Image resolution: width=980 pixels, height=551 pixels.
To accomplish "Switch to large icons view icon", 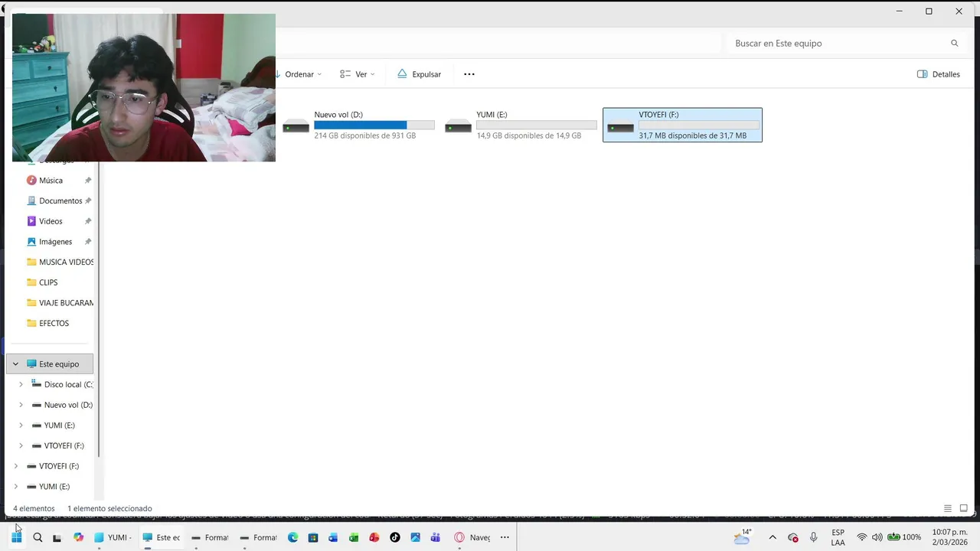I will pos(964,508).
